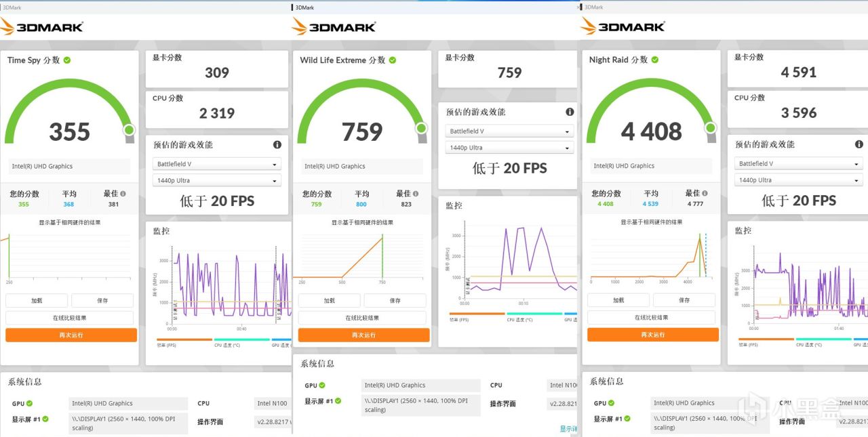The height and width of the screenshot is (437, 868).
Task: Open Battlefield V game dropdown in Wild Life Extreme window
Action: [x=509, y=131]
